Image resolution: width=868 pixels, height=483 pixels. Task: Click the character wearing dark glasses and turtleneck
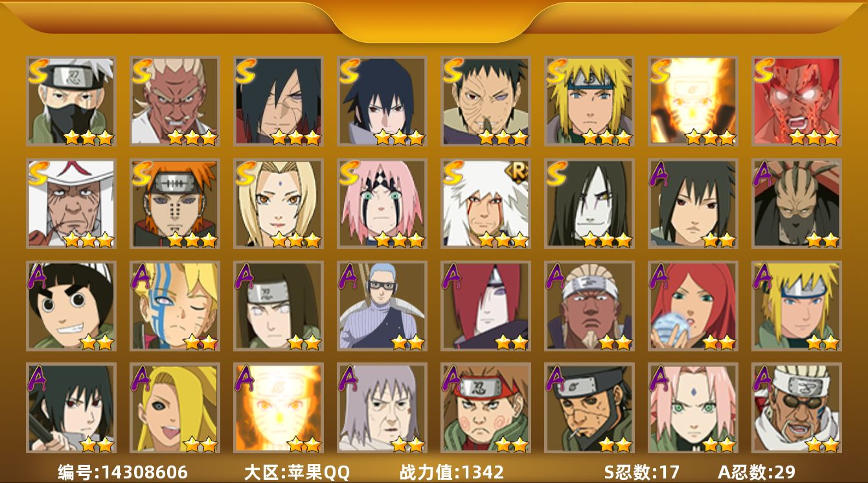(382, 306)
